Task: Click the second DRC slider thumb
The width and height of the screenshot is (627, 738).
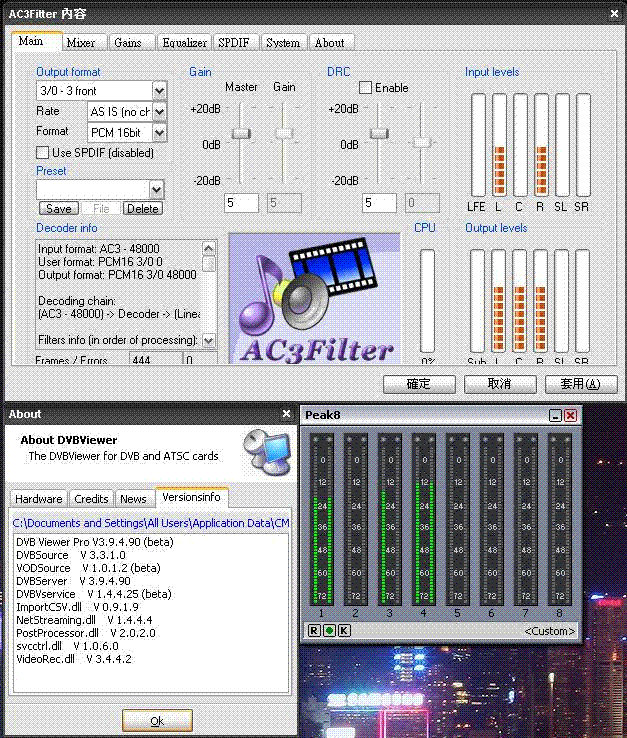Action: pos(422,142)
